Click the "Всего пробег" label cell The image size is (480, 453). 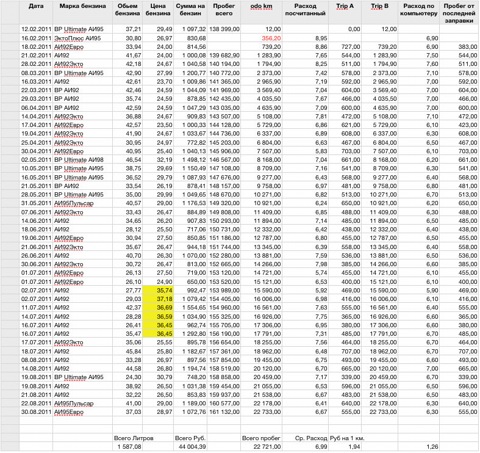(262, 438)
